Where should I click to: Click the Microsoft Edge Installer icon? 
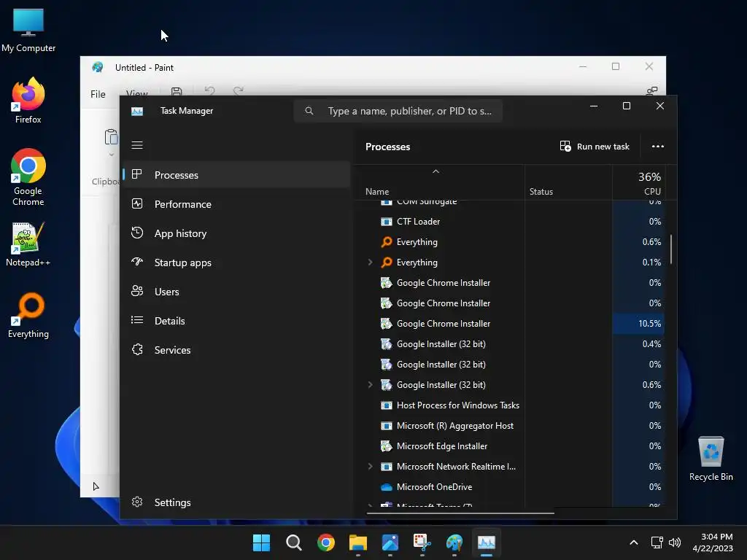coord(387,446)
